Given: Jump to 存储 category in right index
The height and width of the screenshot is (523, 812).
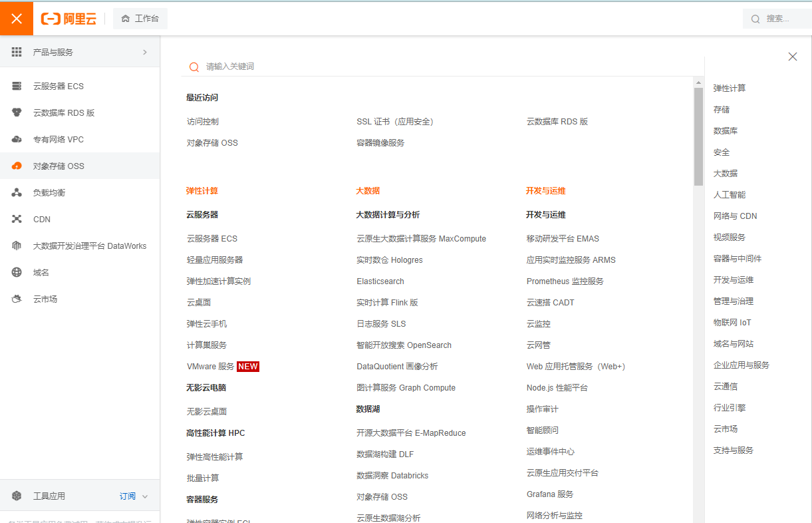Looking at the screenshot, I should pos(722,109).
